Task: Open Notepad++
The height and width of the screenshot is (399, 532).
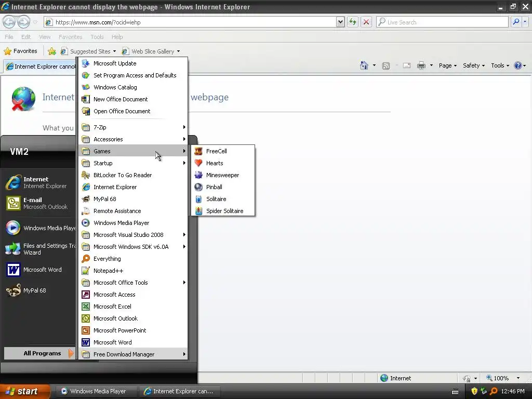Action: [133, 270]
